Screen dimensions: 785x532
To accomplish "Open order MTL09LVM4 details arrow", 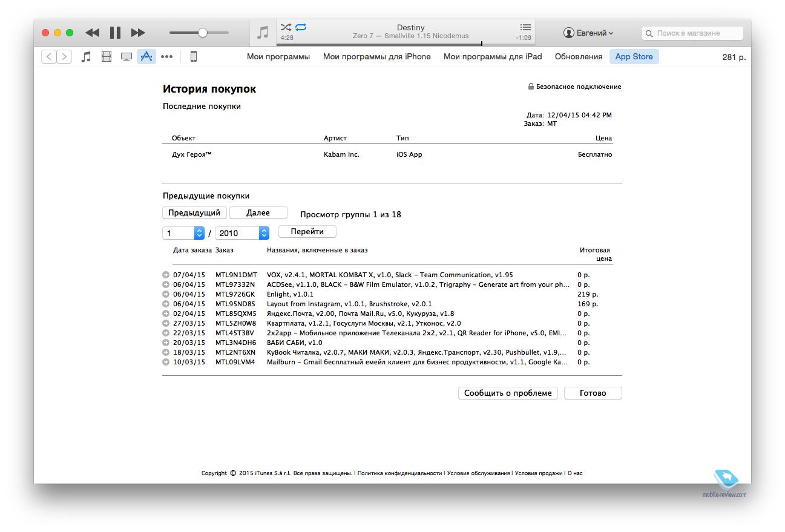I will [166, 362].
